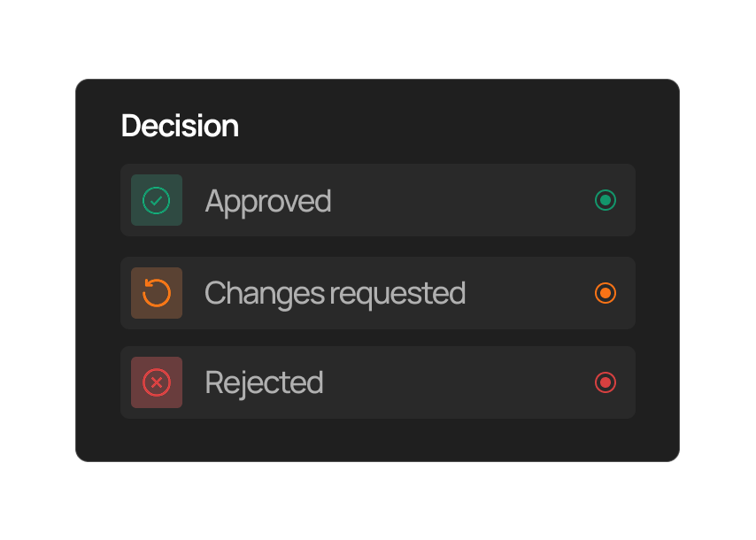Click the Approved label text
Screen dimensions: 756x540
pyautogui.click(x=268, y=200)
